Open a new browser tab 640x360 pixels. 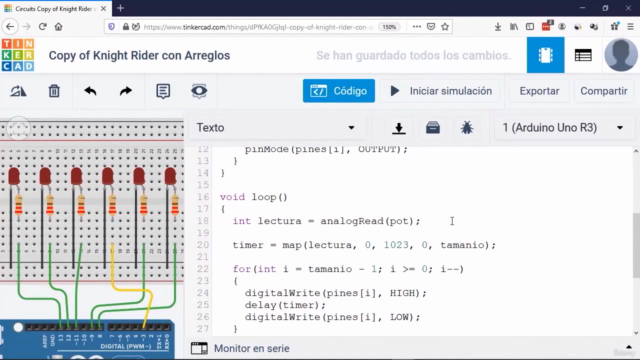pos(120,8)
